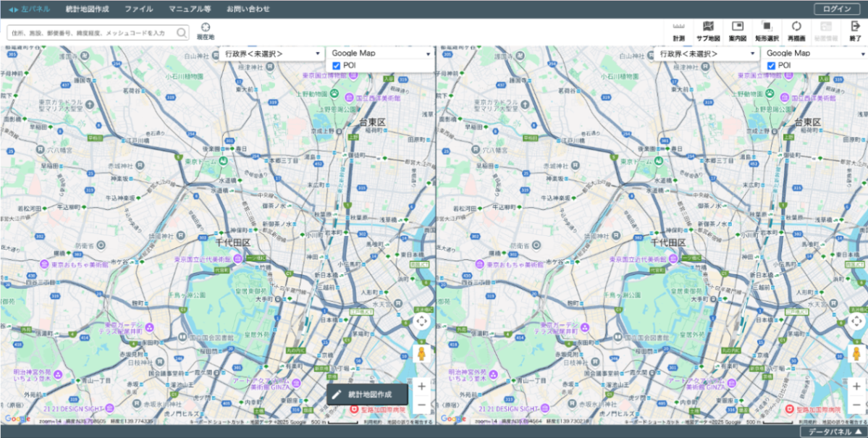Click 赤城神社 marker on right map
Image resolution: width=868 pixels, height=438 pixels.
coord(576,165)
